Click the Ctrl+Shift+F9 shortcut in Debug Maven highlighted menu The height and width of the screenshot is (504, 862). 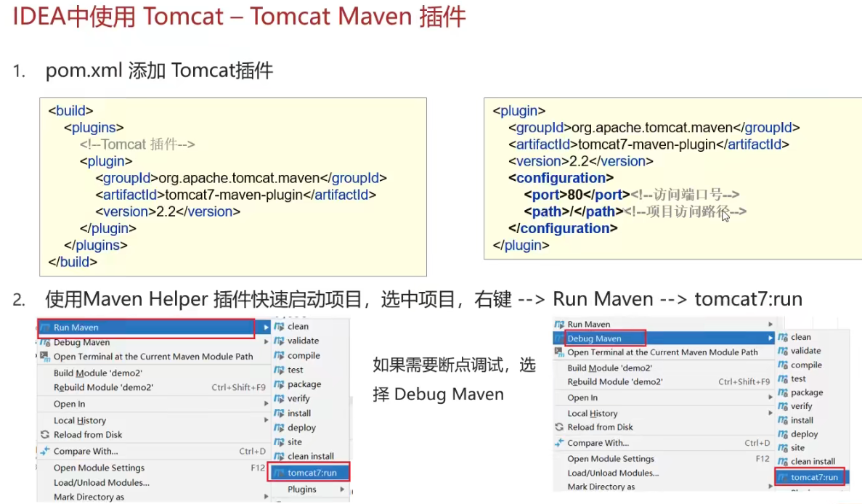tap(744, 382)
